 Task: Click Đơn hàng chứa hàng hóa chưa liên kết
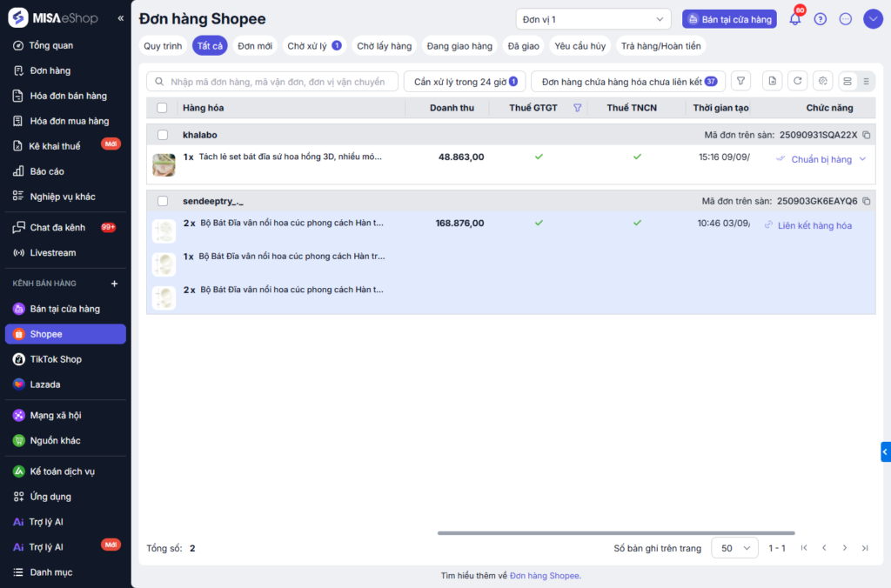pyautogui.click(x=628, y=82)
